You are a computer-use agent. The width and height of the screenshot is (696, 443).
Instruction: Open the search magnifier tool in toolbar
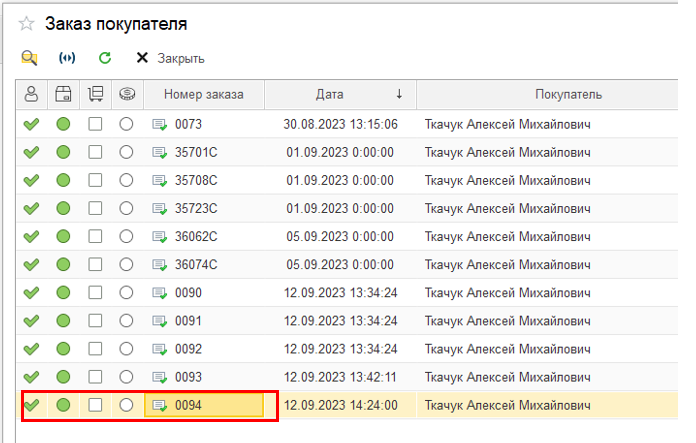pos(30,58)
